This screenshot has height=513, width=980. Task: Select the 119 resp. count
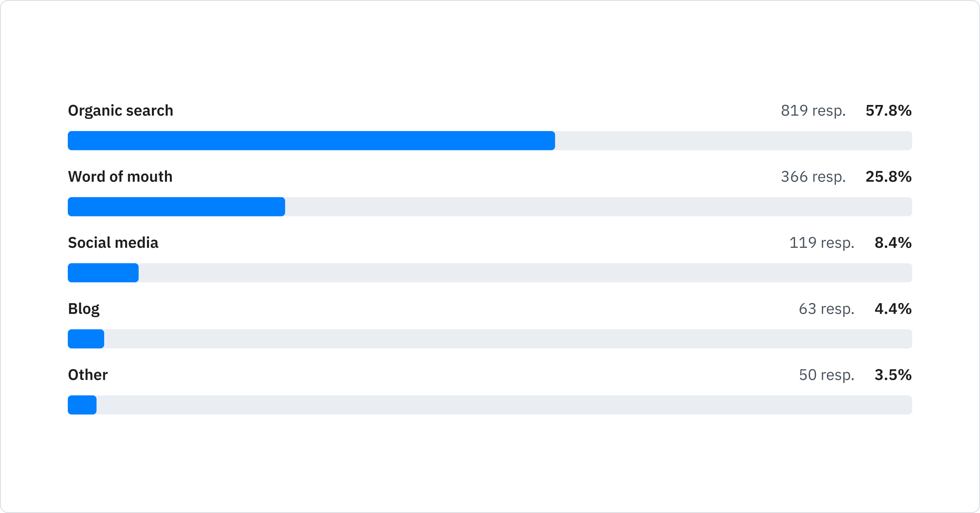click(822, 243)
